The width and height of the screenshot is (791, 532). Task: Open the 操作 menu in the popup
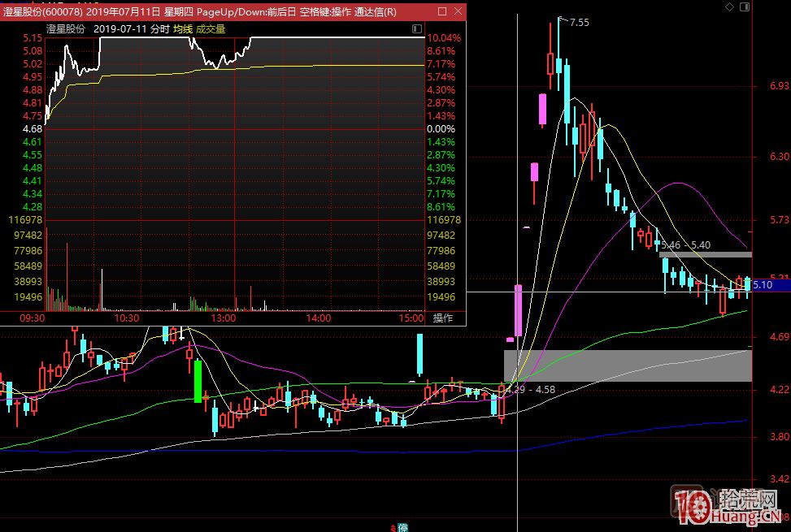pos(443,318)
